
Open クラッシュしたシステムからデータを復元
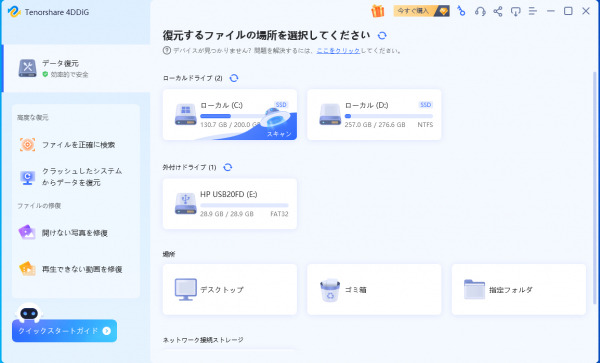click(76, 177)
